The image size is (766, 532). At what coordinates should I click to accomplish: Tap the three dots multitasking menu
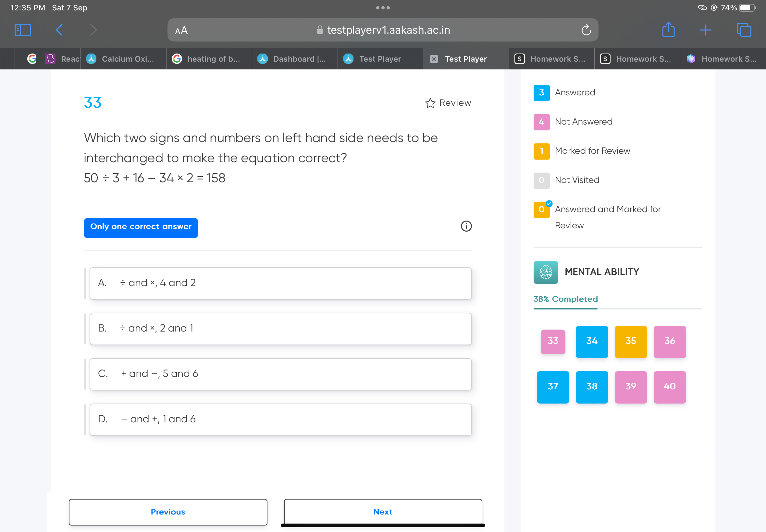tap(383, 8)
